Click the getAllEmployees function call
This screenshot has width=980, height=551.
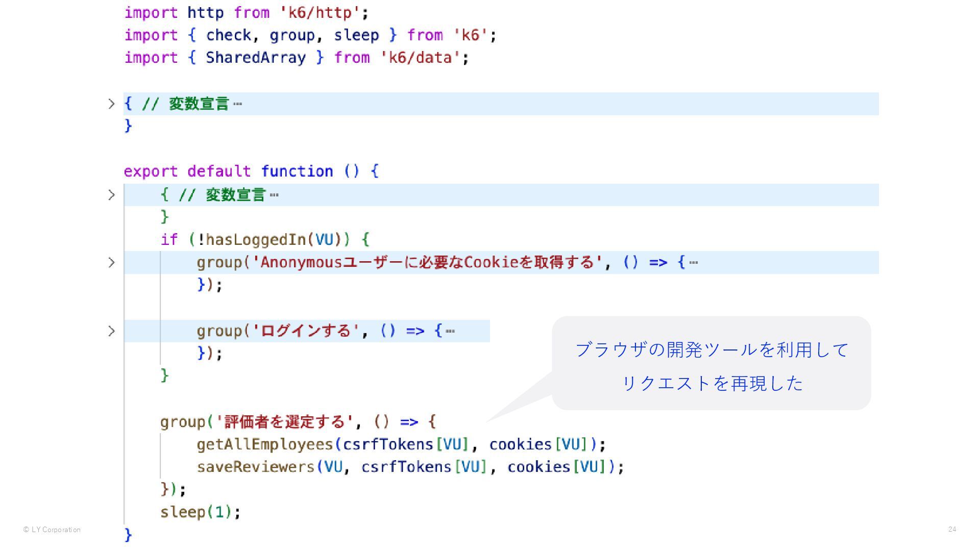[264, 444]
